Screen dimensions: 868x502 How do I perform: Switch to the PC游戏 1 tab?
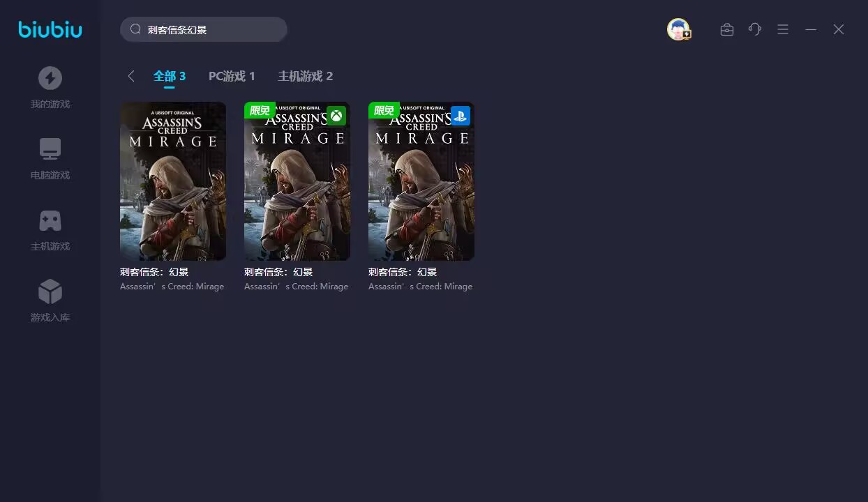(232, 76)
